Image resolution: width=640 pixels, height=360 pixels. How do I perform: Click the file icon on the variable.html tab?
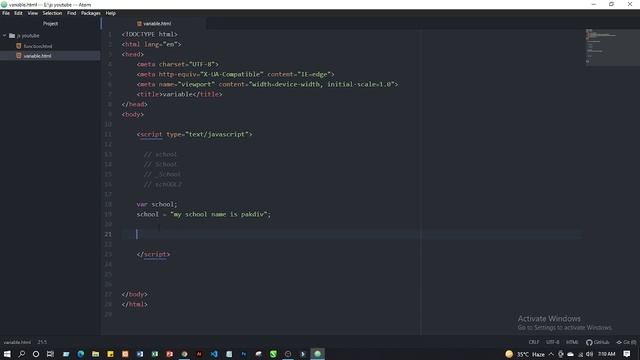point(139,24)
